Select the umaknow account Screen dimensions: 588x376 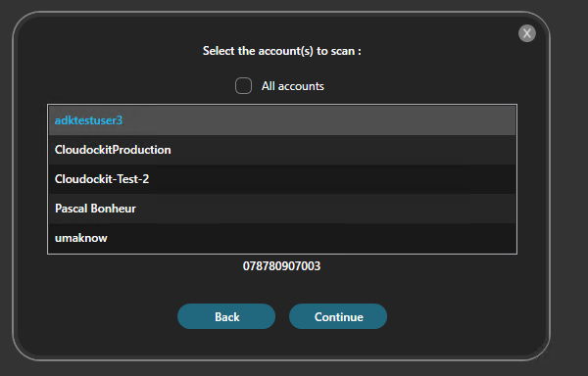pyautogui.click(x=282, y=238)
